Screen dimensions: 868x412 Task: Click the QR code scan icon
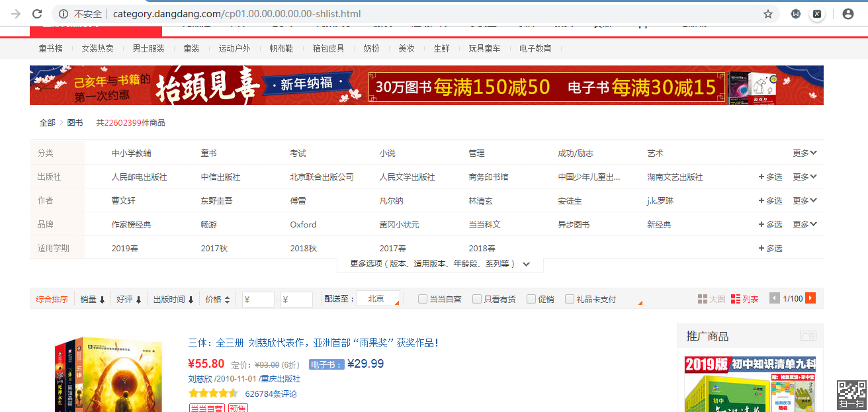851,395
